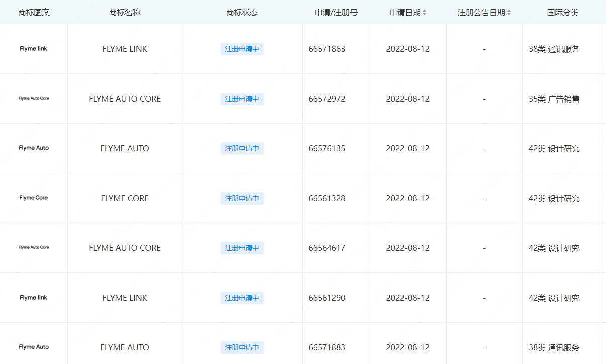
Task: Open FLYME LINK name in 66571863 row
Action: (x=125, y=49)
